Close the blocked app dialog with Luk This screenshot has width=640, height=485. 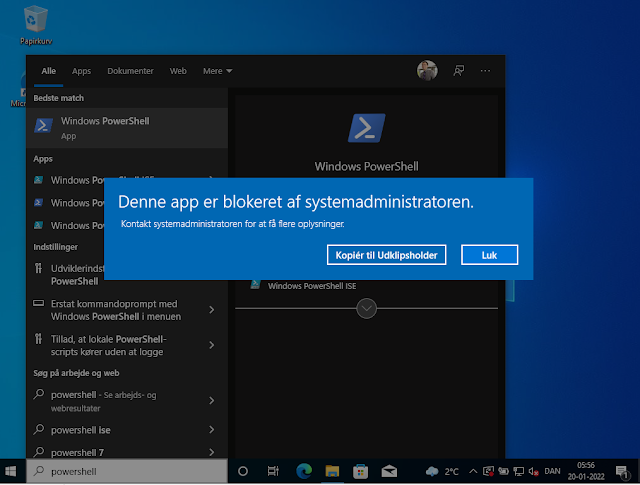(489, 255)
